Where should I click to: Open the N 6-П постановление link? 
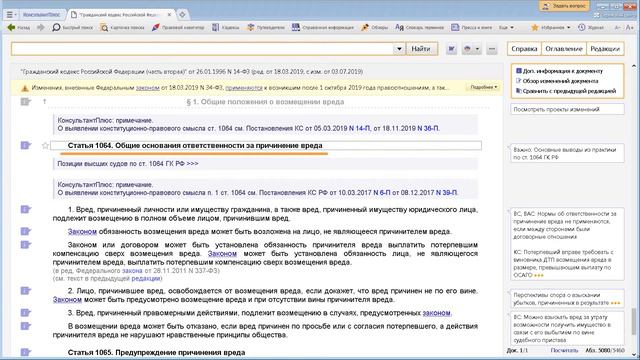click(x=382, y=193)
